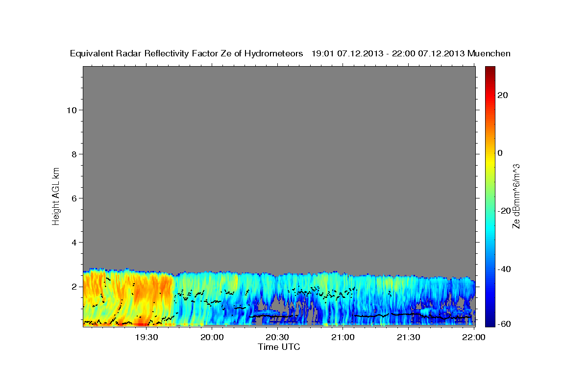
Task: Click the height tick label '2'
Action: tap(73, 287)
